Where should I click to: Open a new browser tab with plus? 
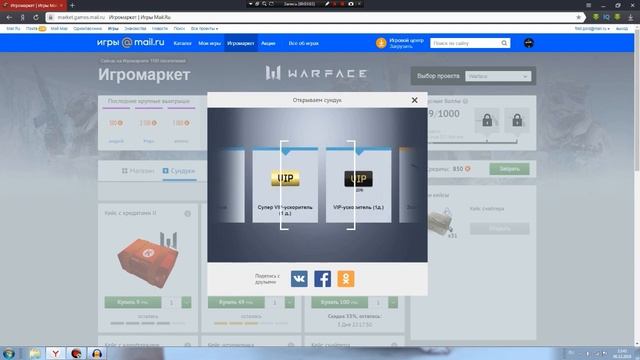(x=72, y=5)
